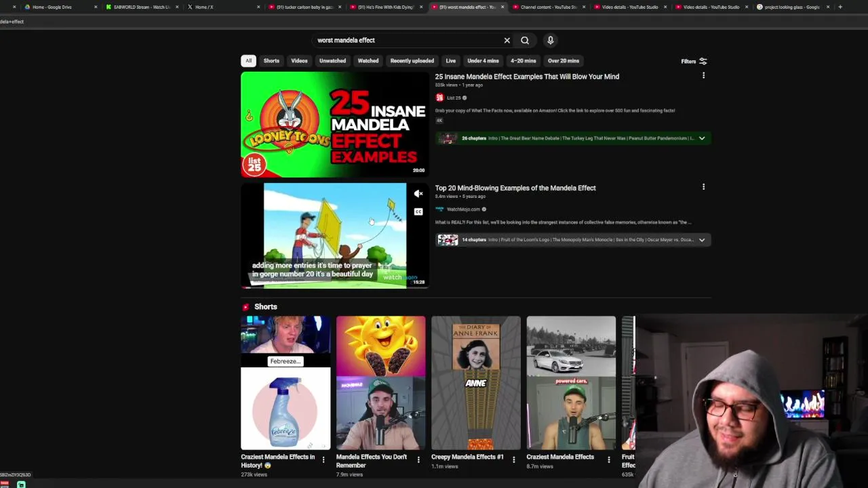The width and height of the screenshot is (868, 488).
Task: Click the WatchMojo.com channel logo icon
Action: tap(439, 209)
